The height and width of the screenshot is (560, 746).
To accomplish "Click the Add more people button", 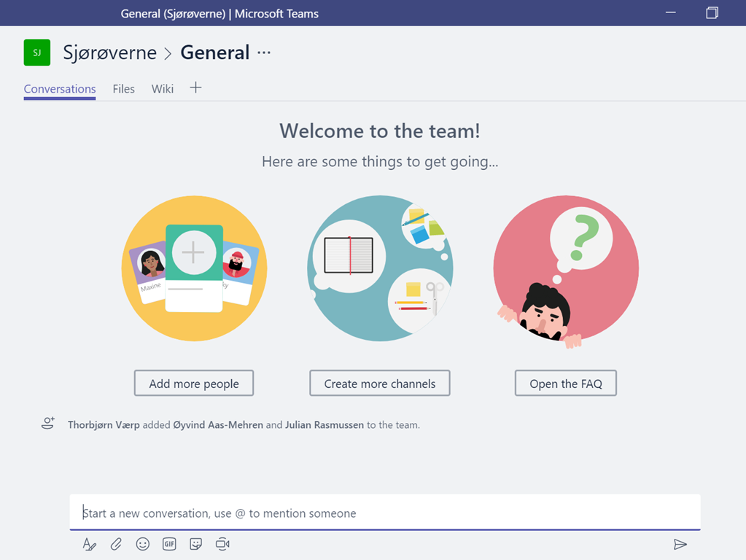I will (x=194, y=384).
